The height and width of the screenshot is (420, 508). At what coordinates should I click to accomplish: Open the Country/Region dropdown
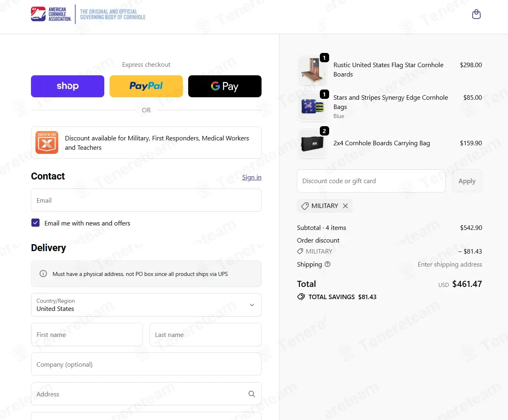(x=146, y=305)
